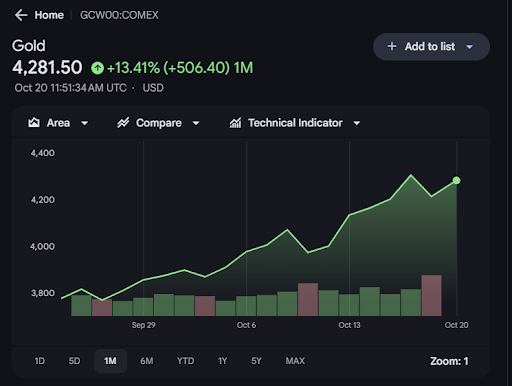Click the Zoom: 1 indicator
Image resolution: width=512 pixels, height=386 pixels.
coord(449,361)
